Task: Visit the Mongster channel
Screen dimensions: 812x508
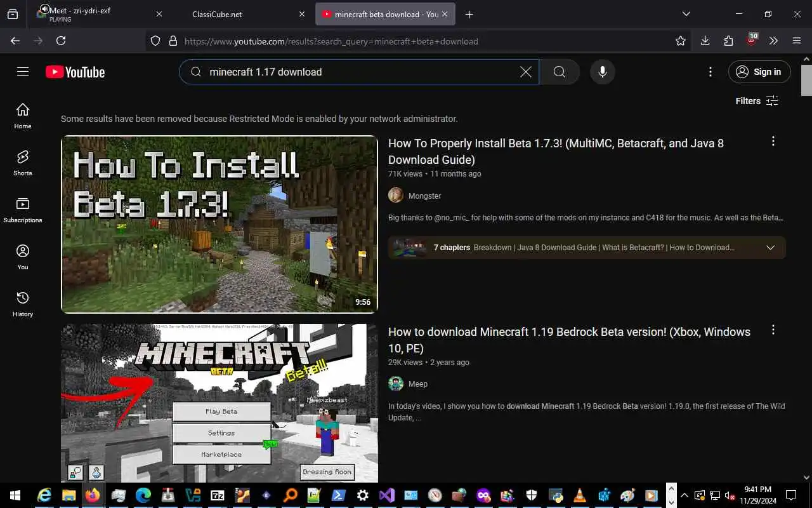Action: coord(424,196)
